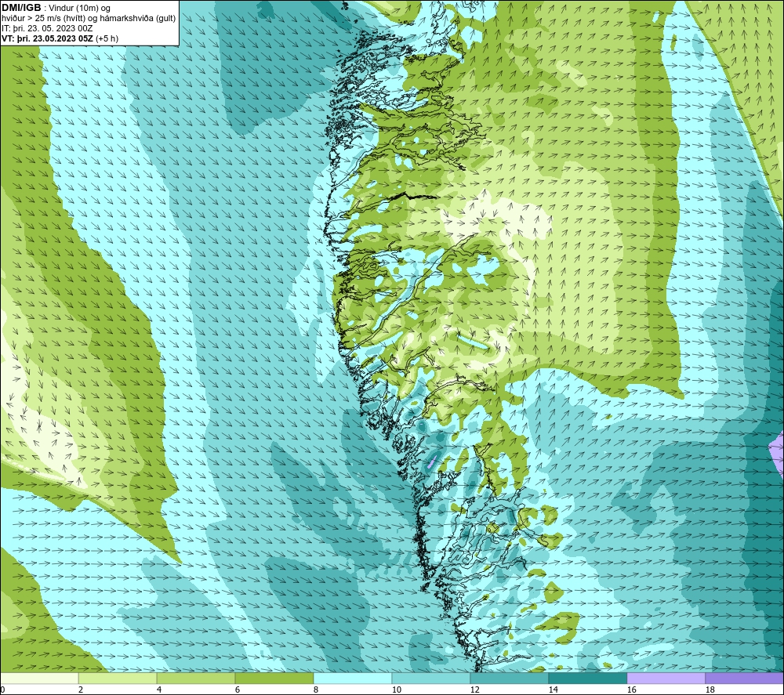Click the scale label 16
This screenshot has width=784, height=695.
[x=631, y=690]
